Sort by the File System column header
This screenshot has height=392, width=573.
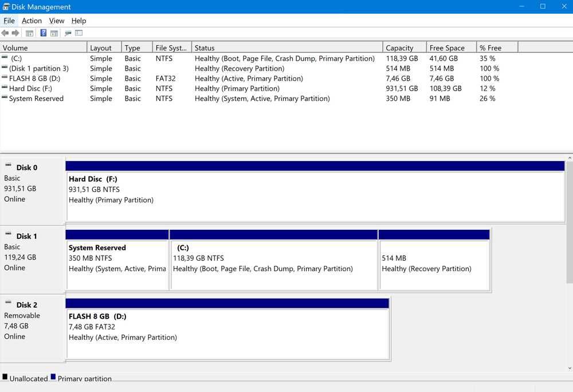coord(172,48)
